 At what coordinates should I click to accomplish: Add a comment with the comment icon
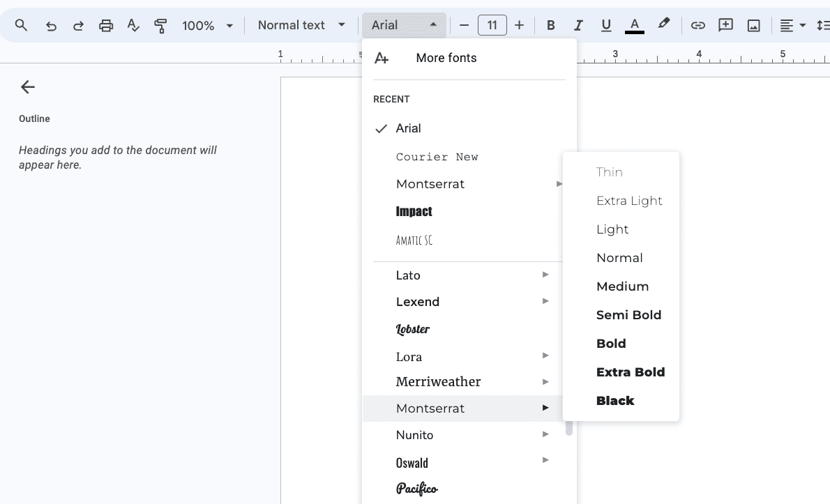(725, 26)
